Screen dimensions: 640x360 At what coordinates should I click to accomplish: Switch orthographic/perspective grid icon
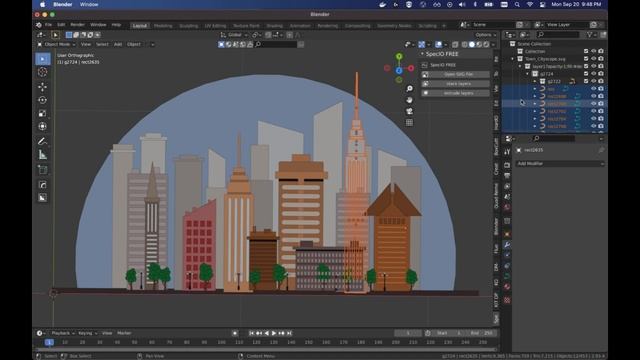click(409, 122)
